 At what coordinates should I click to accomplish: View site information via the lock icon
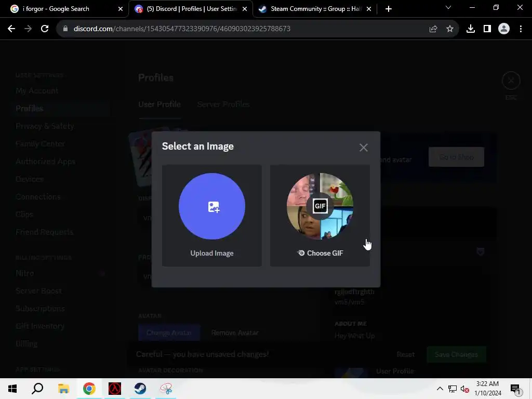click(x=65, y=29)
